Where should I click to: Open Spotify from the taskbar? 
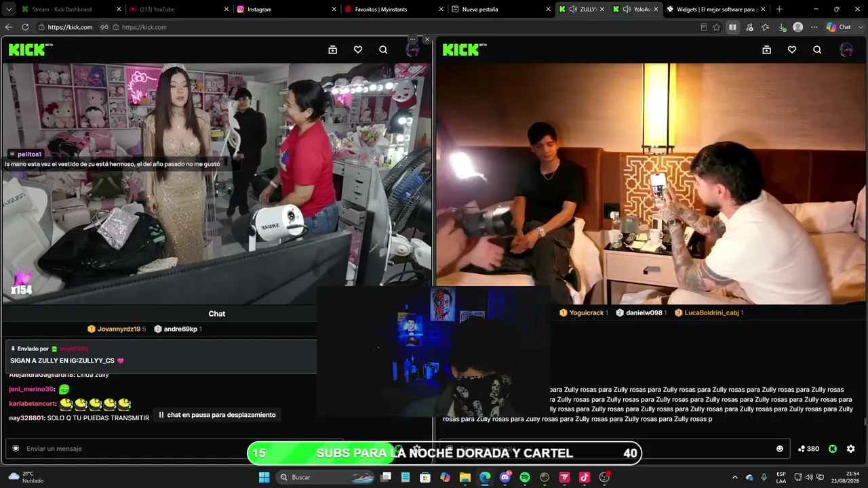[525, 477]
